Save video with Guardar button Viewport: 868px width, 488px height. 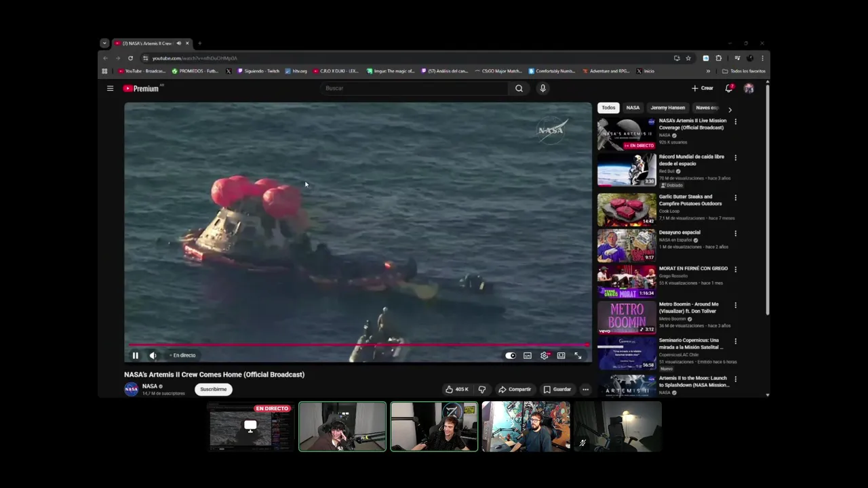point(557,389)
